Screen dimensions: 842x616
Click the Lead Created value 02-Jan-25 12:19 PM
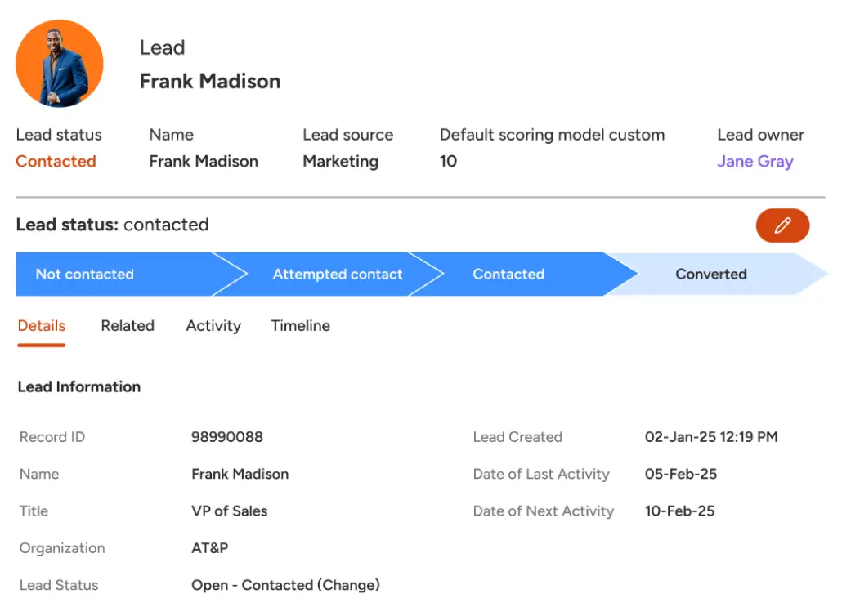tap(711, 437)
